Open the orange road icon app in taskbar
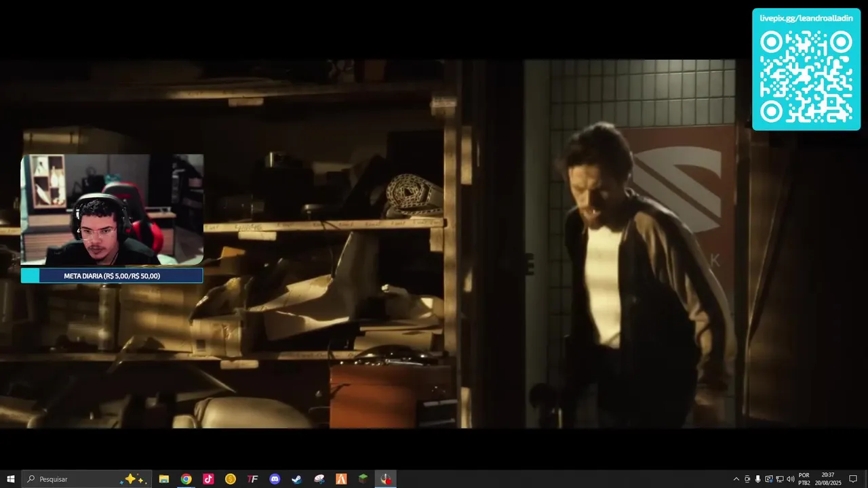This screenshot has height=488, width=868. [341, 479]
